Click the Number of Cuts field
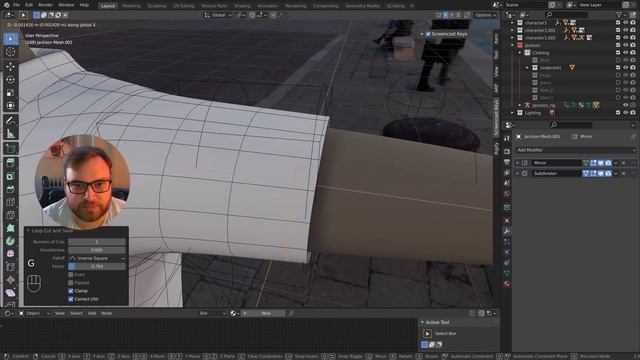This screenshot has height=360, width=640. click(x=97, y=242)
